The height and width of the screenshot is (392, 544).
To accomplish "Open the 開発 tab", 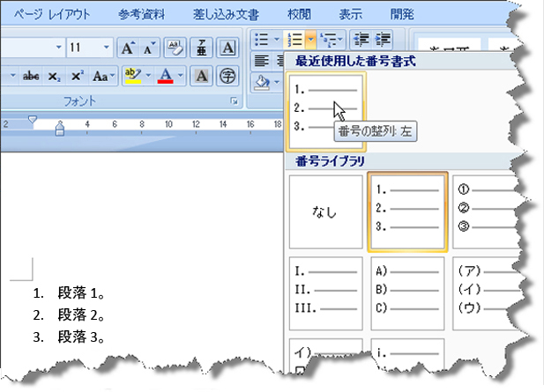I will (x=402, y=15).
